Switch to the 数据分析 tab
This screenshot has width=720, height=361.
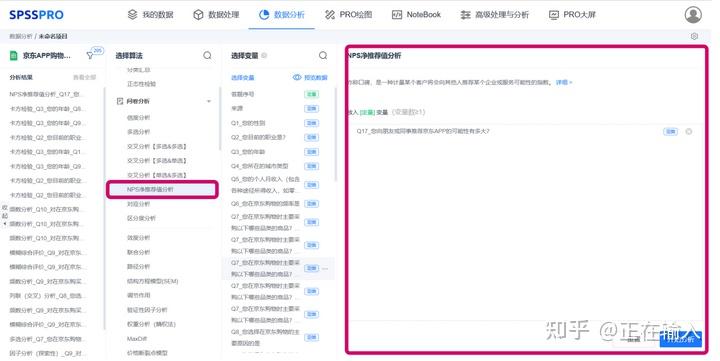[281, 15]
